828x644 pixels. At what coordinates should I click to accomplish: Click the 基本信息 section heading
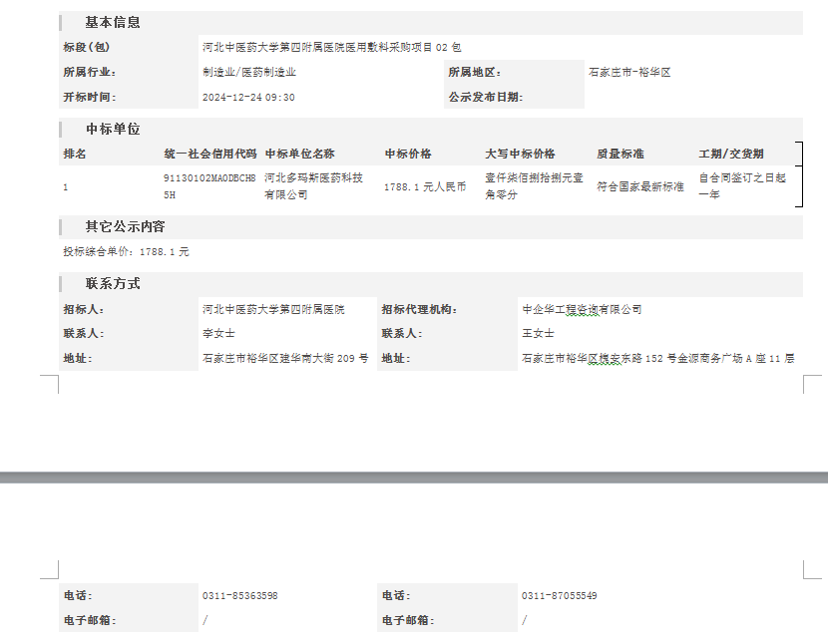click(113, 22)
